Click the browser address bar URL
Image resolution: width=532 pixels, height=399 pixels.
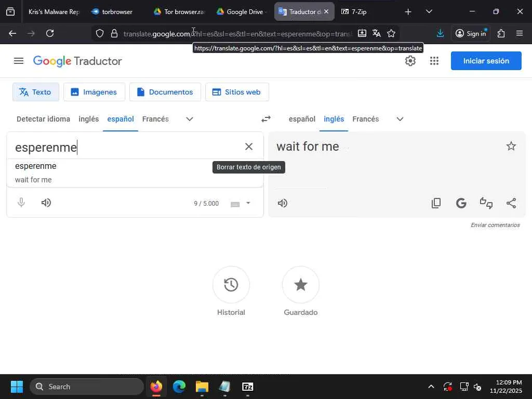[x=237, y=34]
